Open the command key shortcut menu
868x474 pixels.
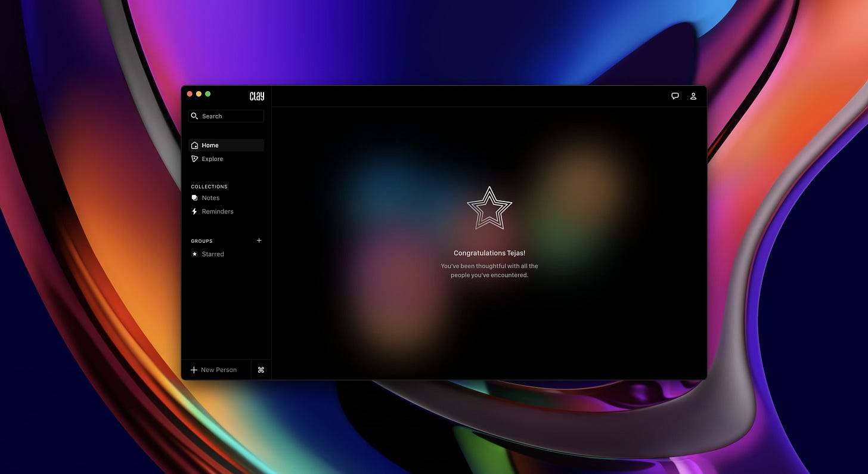click(261, 370)
